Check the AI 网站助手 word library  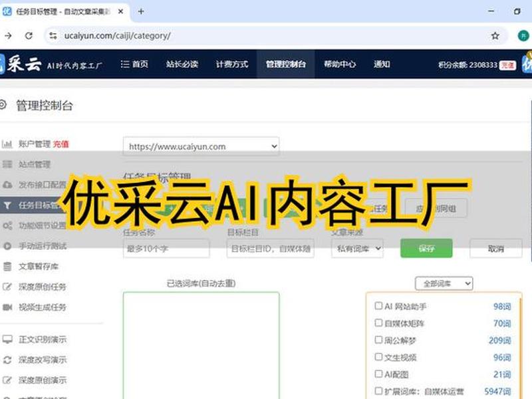378,306
